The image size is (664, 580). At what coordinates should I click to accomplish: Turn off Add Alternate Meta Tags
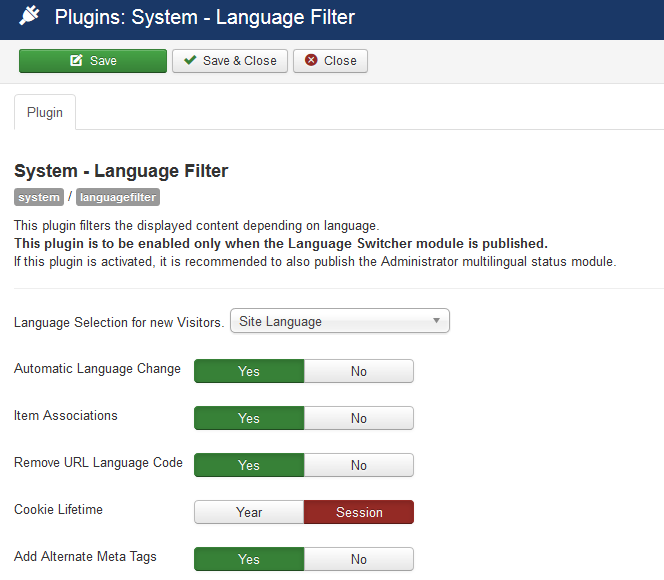coord(358,559)
